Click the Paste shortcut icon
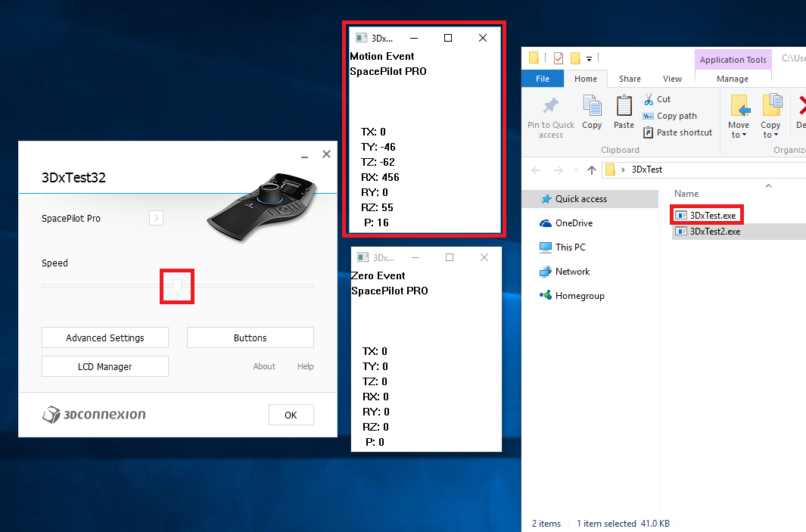Screen dimensions: 806x532 [648, 132]
